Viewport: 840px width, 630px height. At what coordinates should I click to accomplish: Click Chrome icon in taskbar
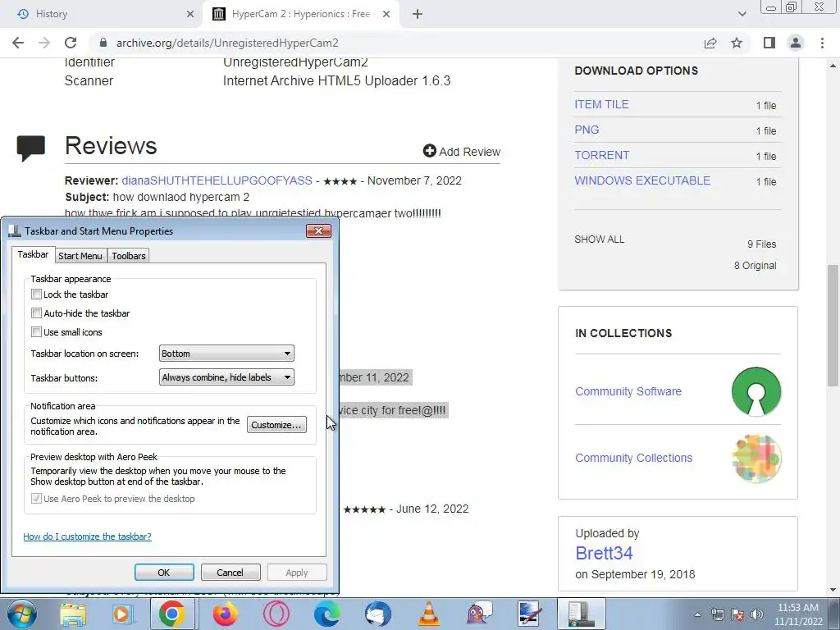point(171,614)
